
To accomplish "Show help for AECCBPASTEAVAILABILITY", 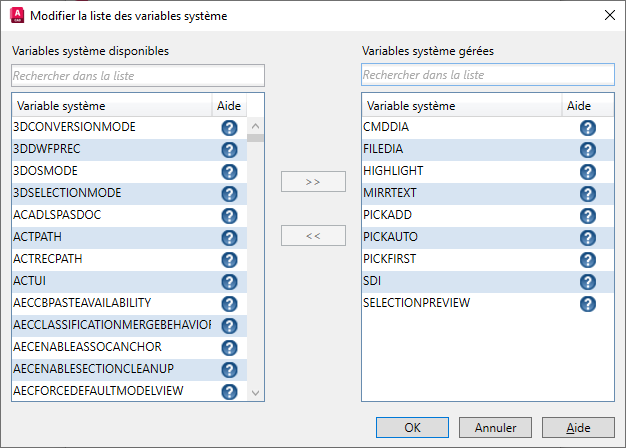I will point(229,304).
